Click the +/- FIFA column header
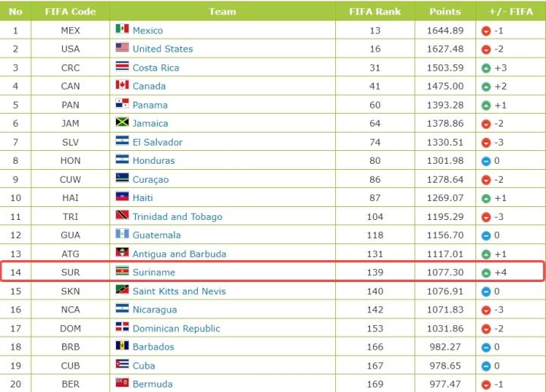Screen dimensions: 546x392 click(510, 11)
